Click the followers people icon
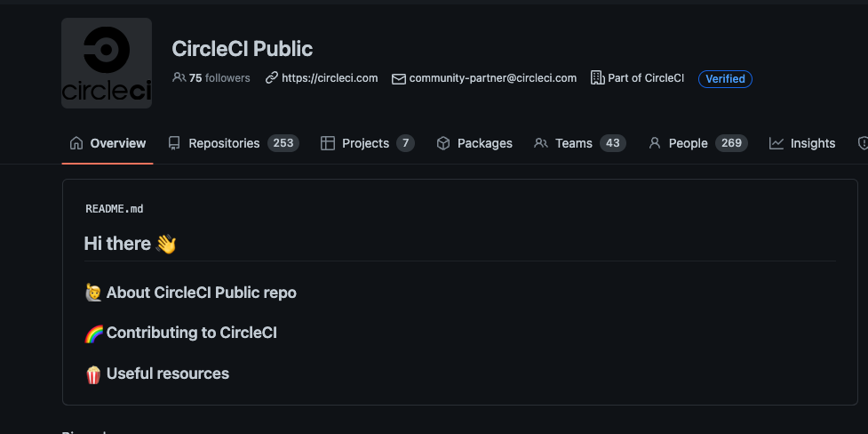Screen dimensions: 868x434 pyautogui.click(x=179, y=78)
